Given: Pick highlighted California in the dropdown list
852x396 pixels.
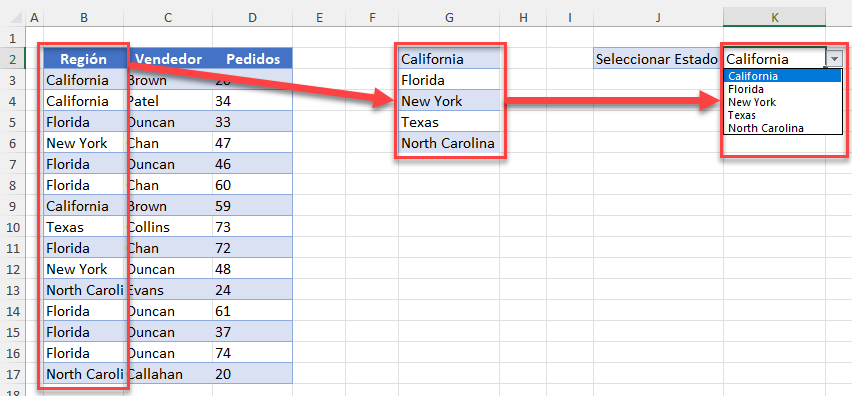Looking at the screenshot, I should coord(782,76).
